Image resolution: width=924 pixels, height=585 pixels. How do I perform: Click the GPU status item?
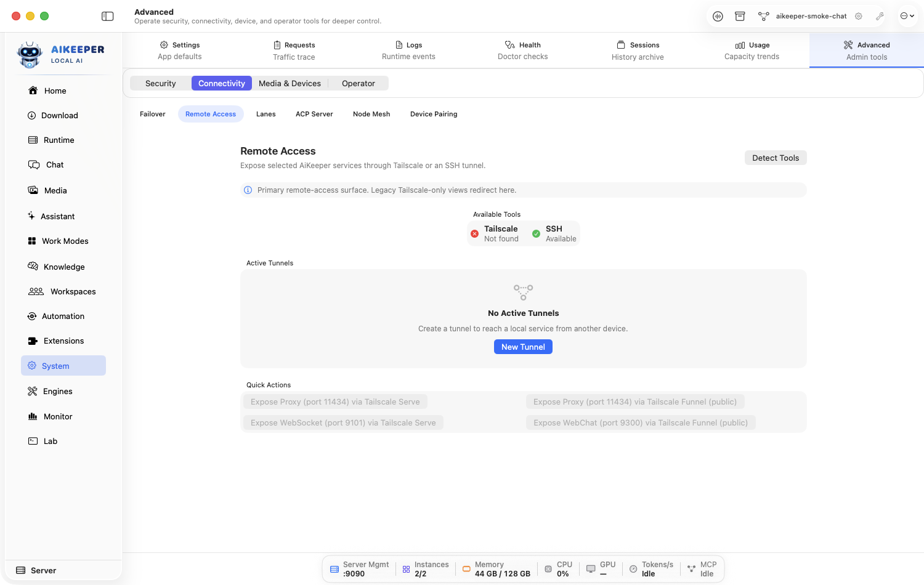[x=601, y=569]
